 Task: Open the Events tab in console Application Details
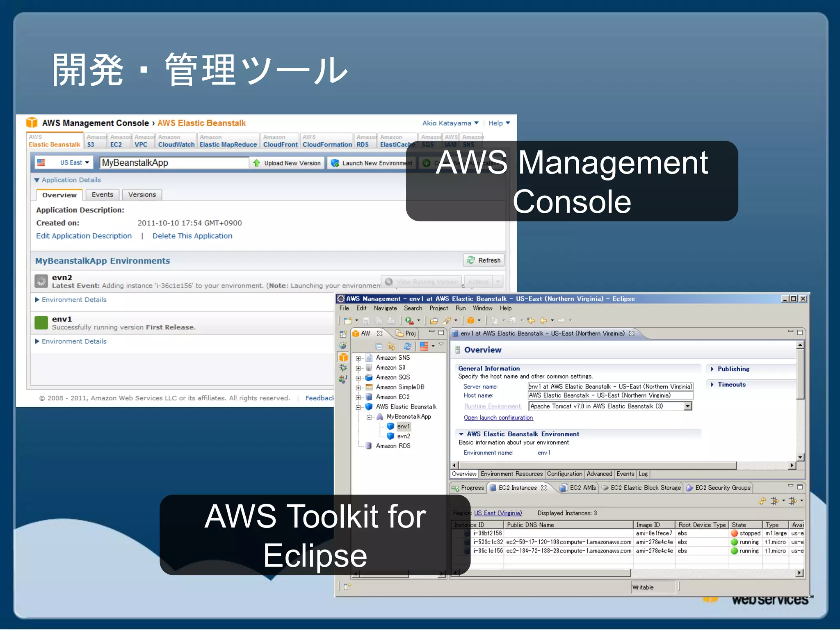point(103,195)
